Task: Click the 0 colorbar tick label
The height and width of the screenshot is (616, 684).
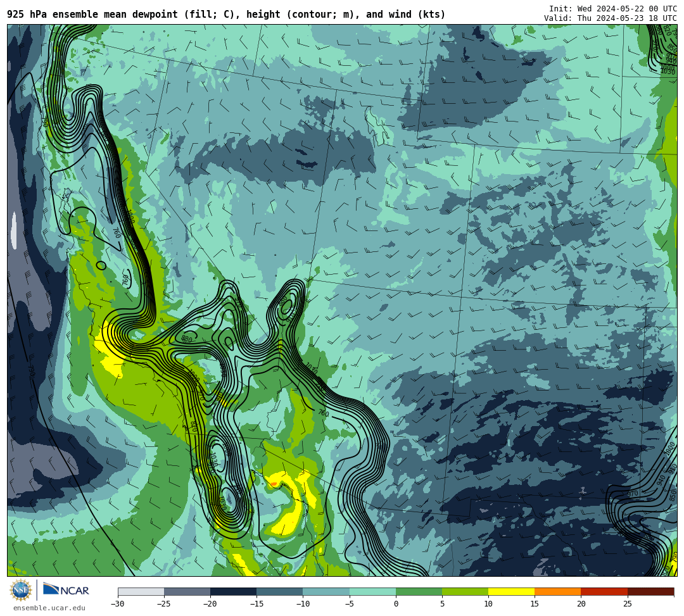Action: 396,604
